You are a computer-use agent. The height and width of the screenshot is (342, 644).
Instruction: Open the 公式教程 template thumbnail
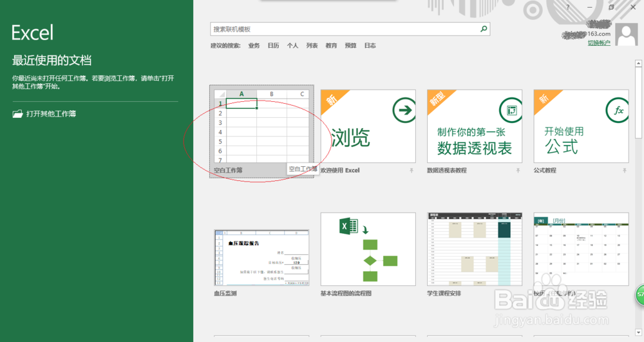tap(581, 126)
